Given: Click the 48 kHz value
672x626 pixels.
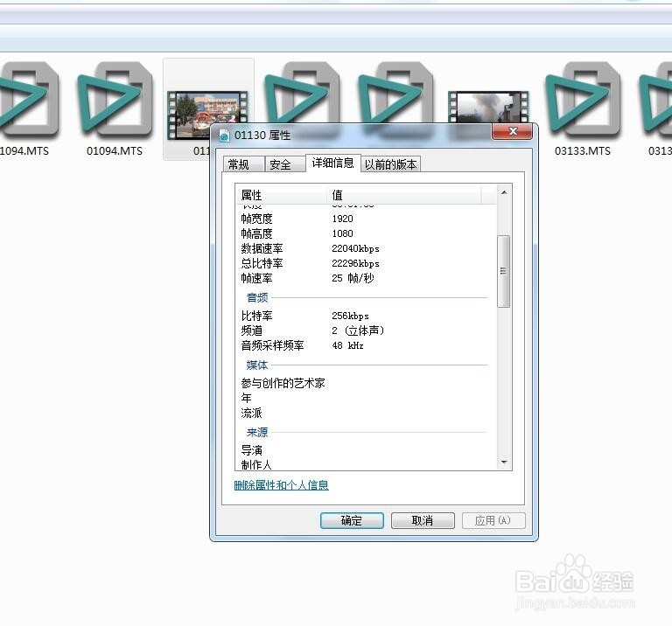Looking at the screenshot, I should point(347,345).
